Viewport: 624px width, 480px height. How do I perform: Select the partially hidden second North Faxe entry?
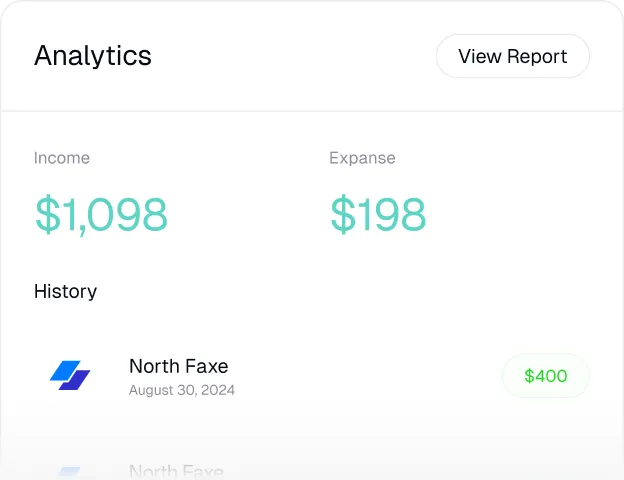(x=176, y=471)
